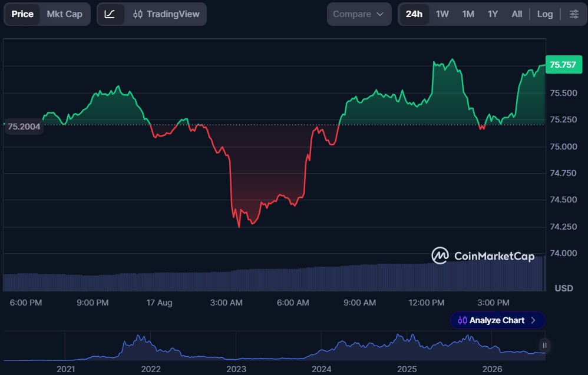Click the 12:00 PM time axis label
Screen dimensions: 588x375
click(x=427, y=303)
